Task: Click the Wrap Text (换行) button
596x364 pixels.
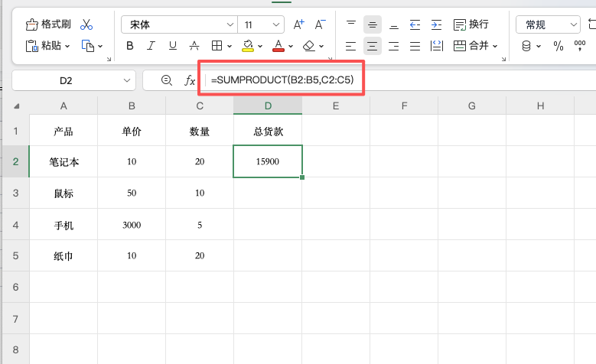Action: tap(471, 24)
